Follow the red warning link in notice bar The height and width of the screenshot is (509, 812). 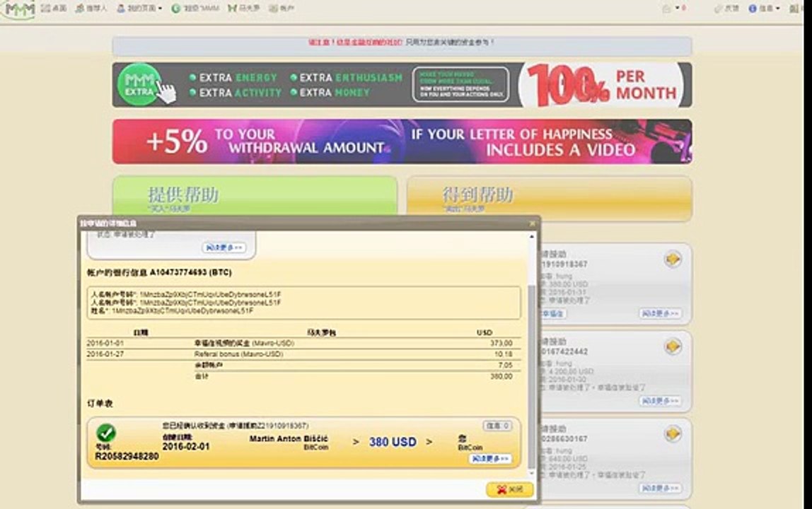point(355,42)
